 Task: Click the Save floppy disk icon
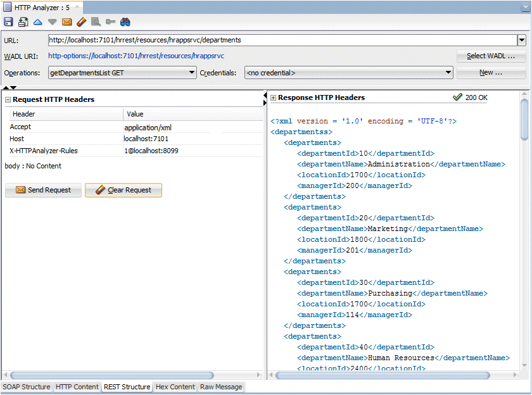pos(8,22)
